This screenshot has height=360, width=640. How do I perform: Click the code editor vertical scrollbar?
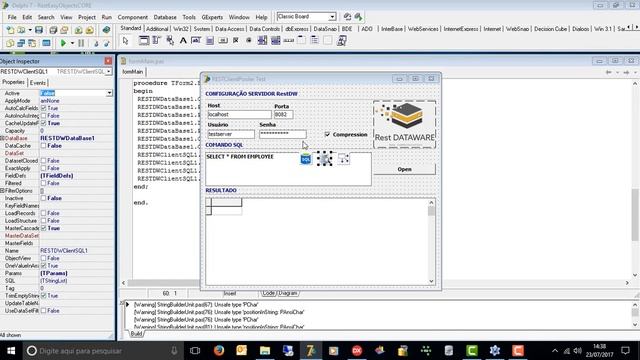tap(635, 179)
